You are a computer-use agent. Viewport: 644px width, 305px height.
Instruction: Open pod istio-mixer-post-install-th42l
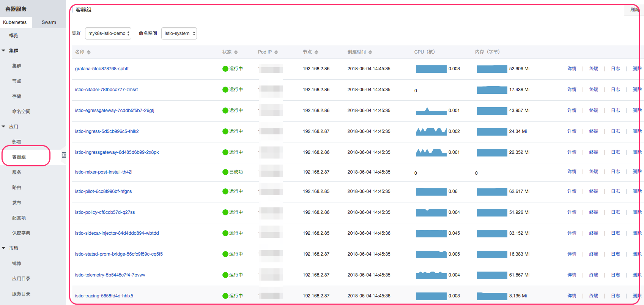click(x=104, y=172)
